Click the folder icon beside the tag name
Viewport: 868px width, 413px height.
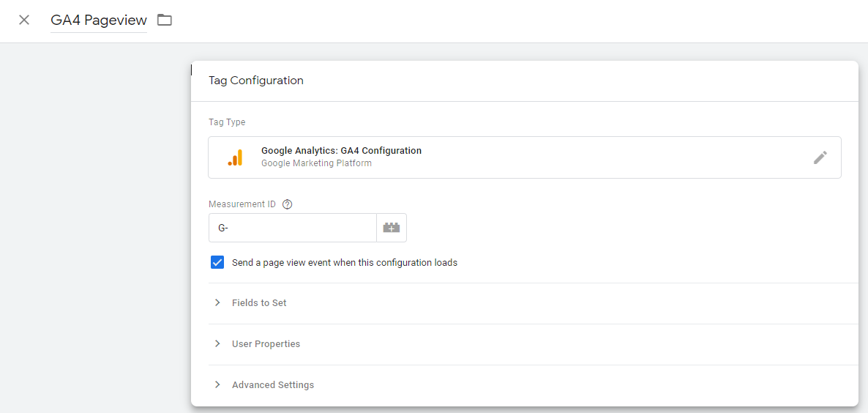click(165, 20)
